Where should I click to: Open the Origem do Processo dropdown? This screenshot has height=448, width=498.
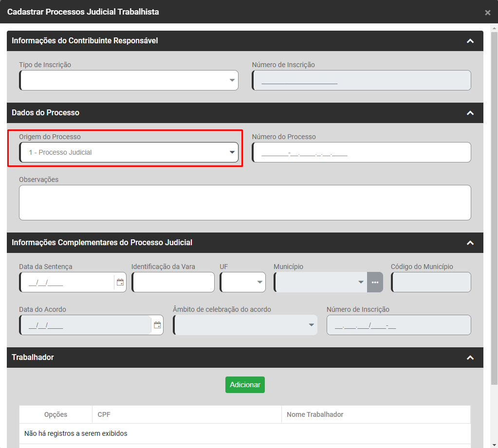tap(129, 152)
